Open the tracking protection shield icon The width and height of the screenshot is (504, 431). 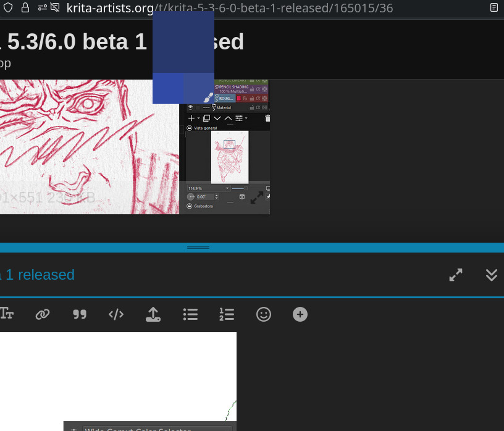click(x=8, y=7)
